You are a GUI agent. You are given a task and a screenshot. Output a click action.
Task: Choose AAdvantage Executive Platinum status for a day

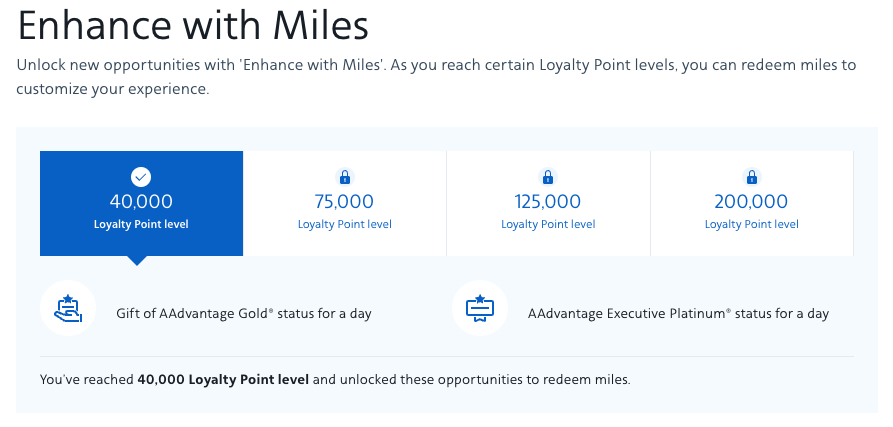click(x=678, y=313)
